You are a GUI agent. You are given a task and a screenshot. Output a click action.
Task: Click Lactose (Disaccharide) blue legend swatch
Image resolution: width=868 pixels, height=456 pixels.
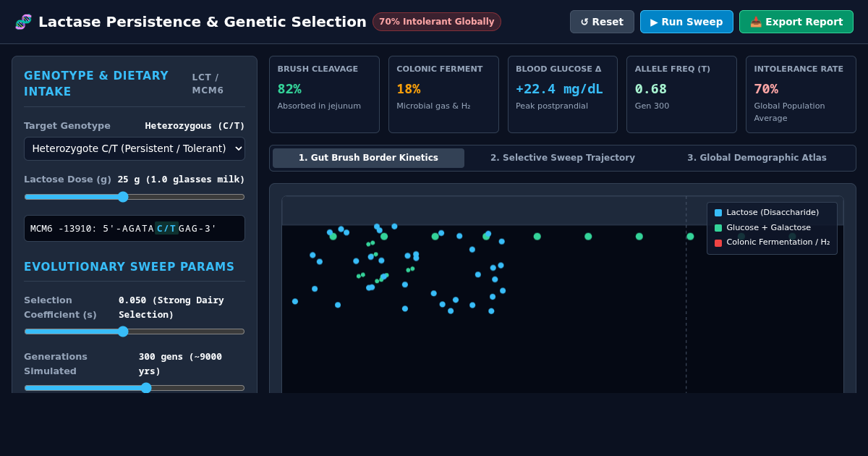[x=718, y=213]
